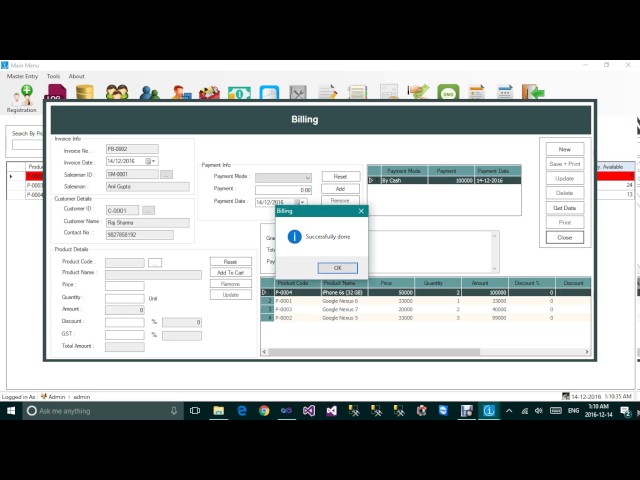This screenshot has width=640, height=480.
Task: Click the Task View taskbar icon
Action: tap(195, 411)
